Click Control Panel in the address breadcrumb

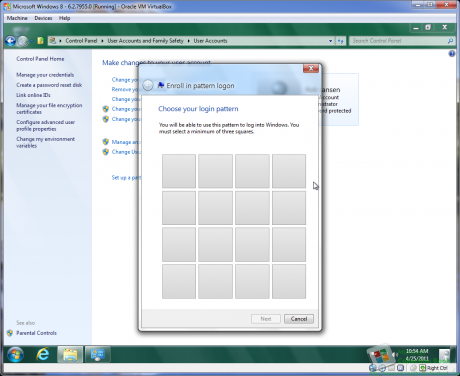click(x=81, y=41)
